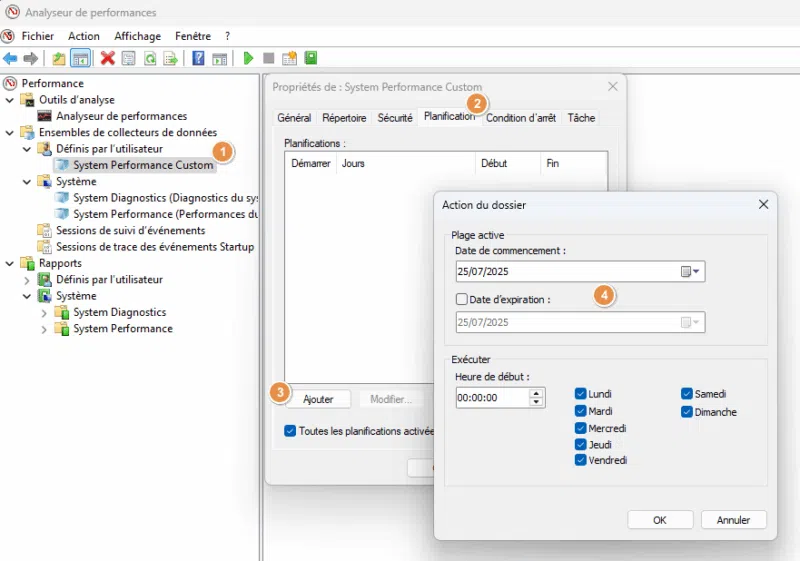Open the Affichage menu

point(137,36)
